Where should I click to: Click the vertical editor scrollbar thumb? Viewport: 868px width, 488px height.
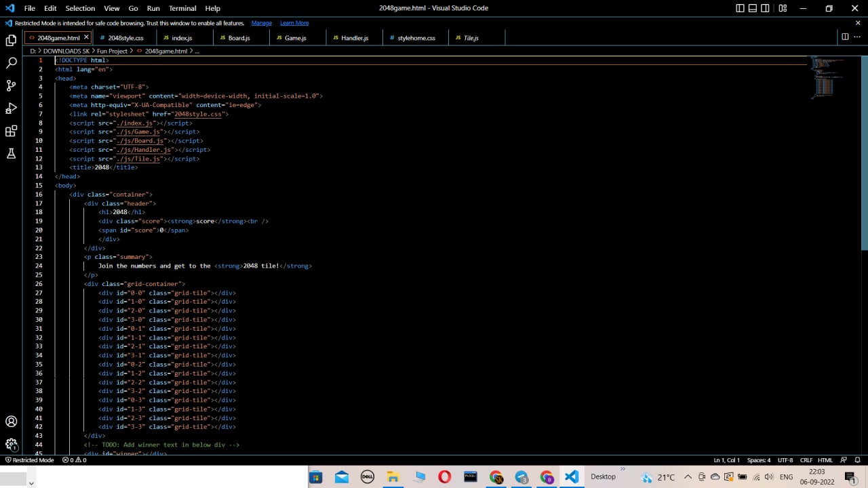click(864, 153)
